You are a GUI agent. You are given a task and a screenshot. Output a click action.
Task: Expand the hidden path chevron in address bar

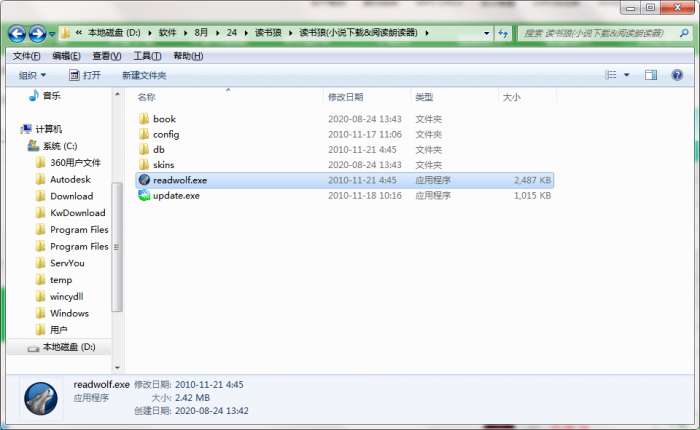pyautogui.click(x=79, y=33)
